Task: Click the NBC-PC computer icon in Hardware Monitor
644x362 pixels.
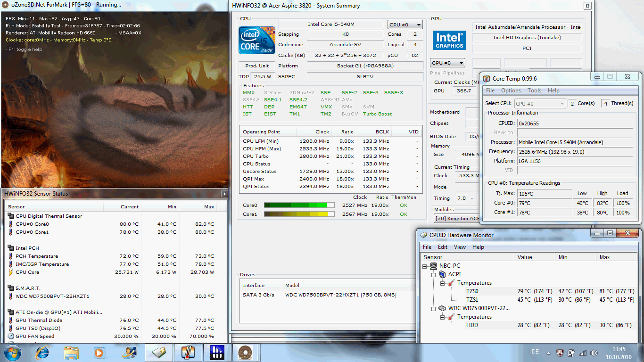Action: [x=434, y=266]
